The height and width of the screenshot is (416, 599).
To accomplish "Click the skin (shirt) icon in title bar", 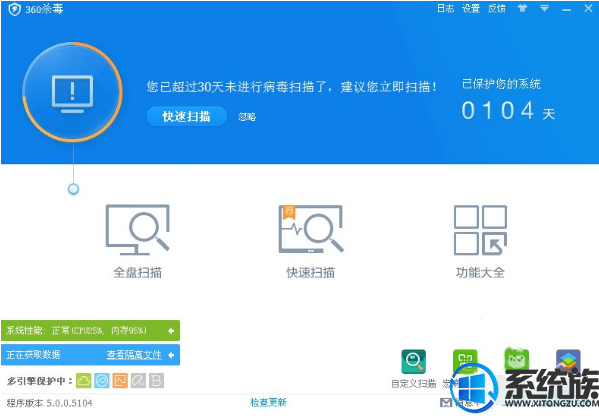I will coord(522,8).
